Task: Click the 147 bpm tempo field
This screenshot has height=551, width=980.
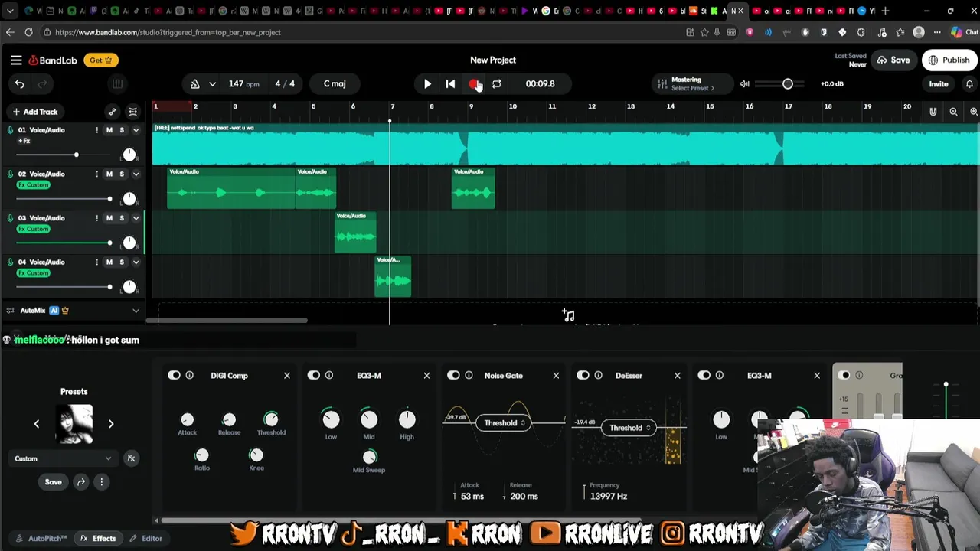Action: click(243, 84)
